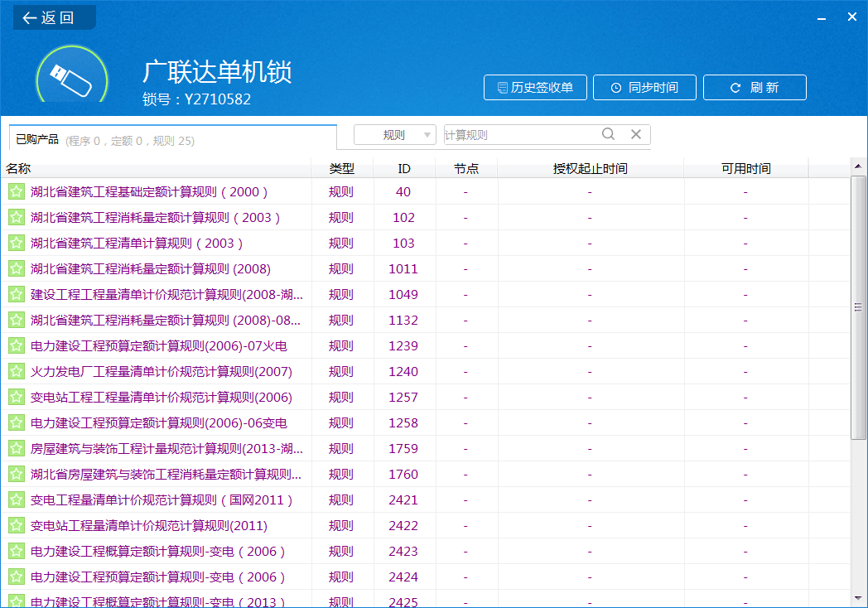This screenshot has width=868, height=608.
Task: Click the 授权起止时间 column header
Action: coord(590,168)
